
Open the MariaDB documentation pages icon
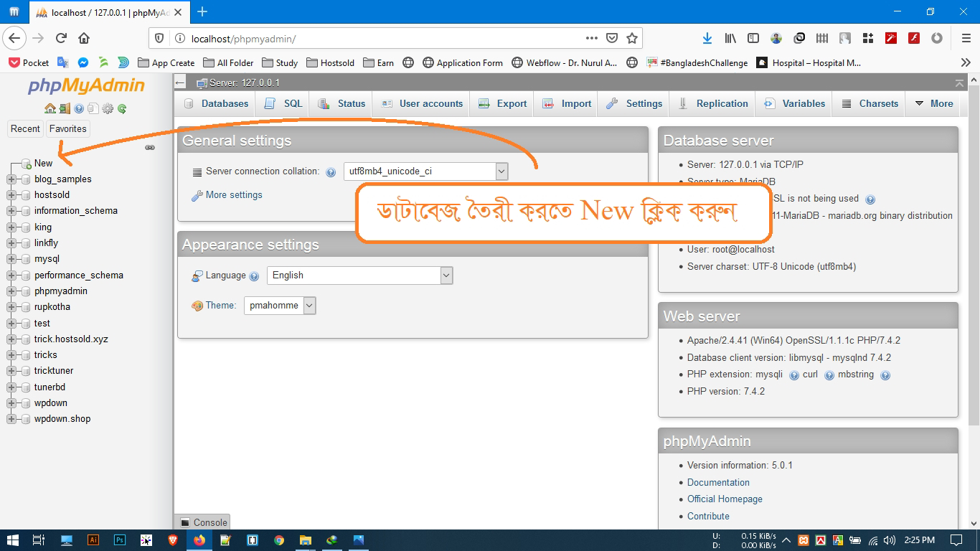point(93,109)
